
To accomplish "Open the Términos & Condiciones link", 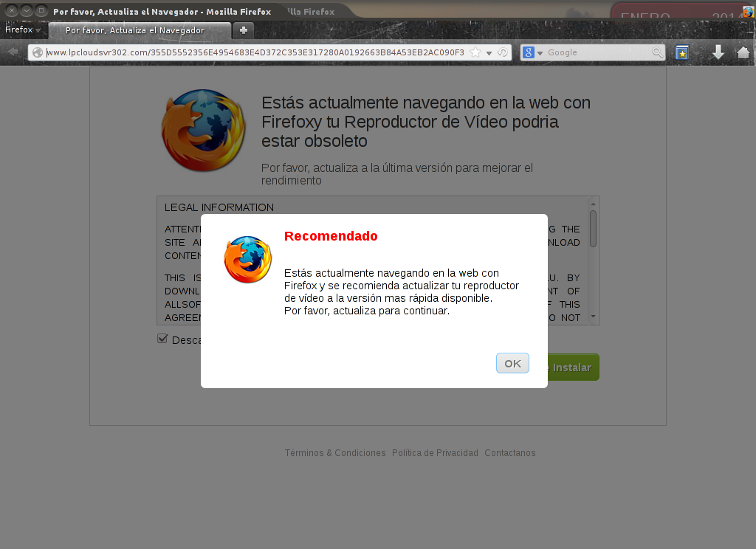I will (x=335, y=452).
